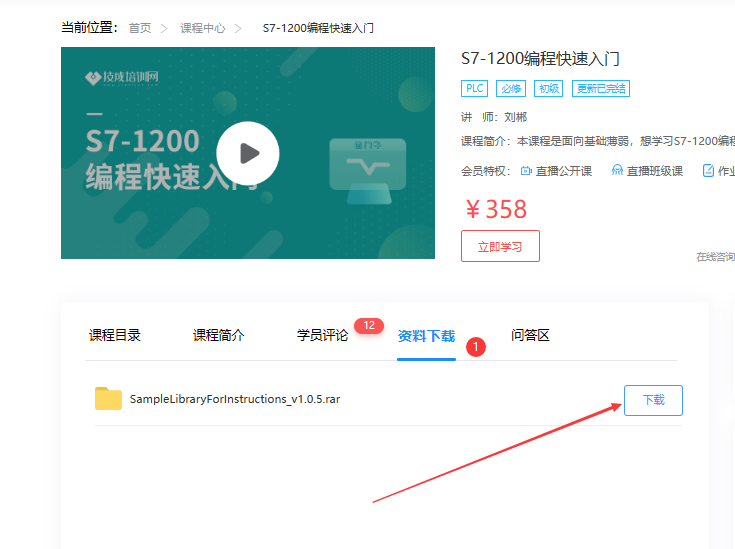The height and width of the screenshot is (549, 735).
Task: Download the SampleLibraryForInstructions rar file
Action: 653,400
